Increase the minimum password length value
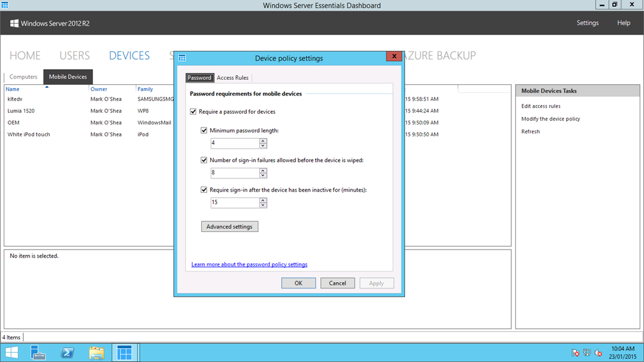The image size is (644, 362). coord(263,141)
